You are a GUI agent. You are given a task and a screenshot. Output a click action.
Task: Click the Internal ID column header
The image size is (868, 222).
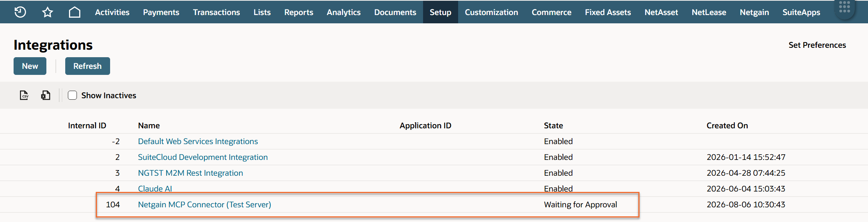(x=87, y=125)
